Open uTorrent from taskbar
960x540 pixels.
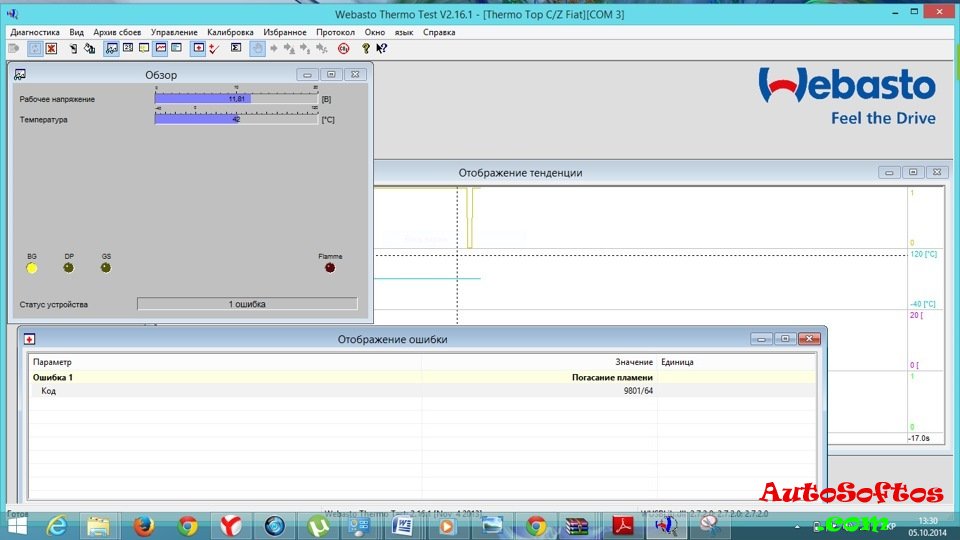pos(318,526)
